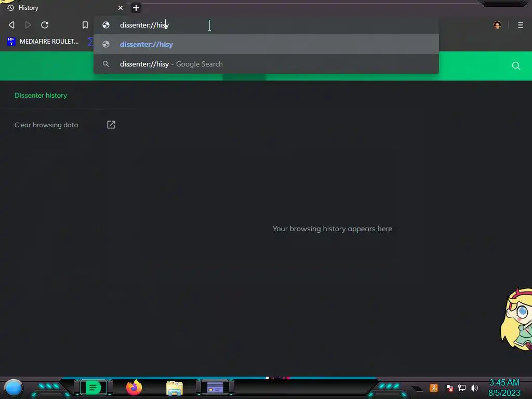Viewport: 532px width, 399px height.
Task: Go back using the back arrow
Action: tap(11, 25)
